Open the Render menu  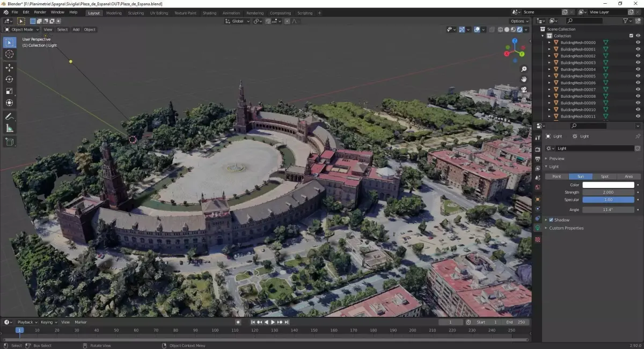(x=40, y=12)
